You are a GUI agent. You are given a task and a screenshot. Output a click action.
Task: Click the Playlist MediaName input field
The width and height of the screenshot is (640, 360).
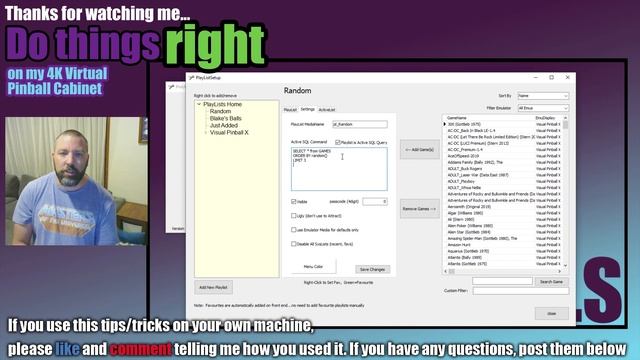360,124
